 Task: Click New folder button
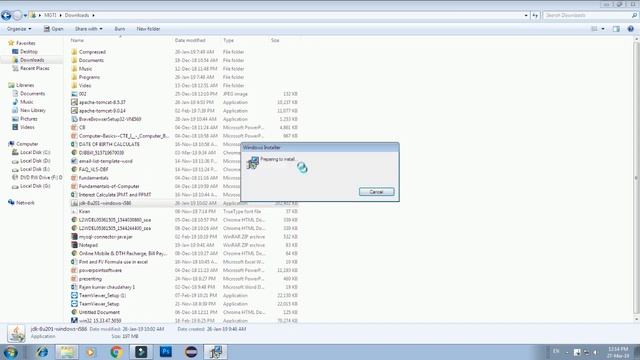point(148,29)
